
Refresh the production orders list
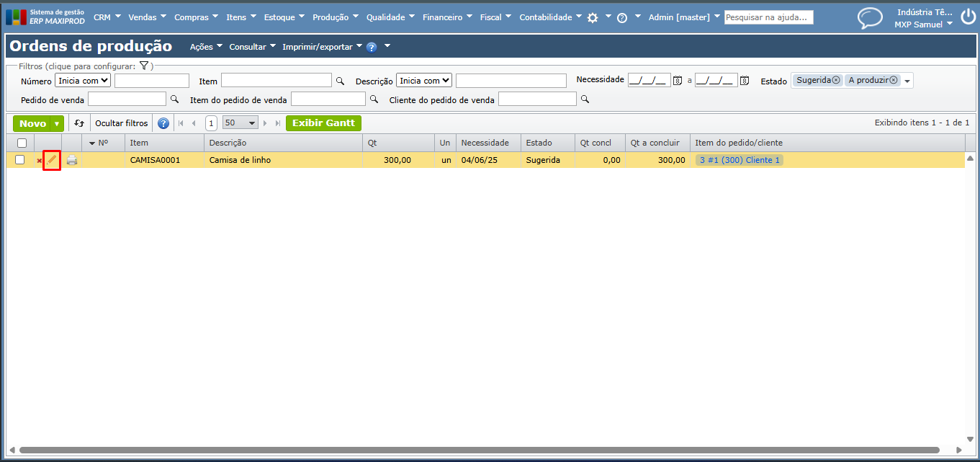click(79, 123)
